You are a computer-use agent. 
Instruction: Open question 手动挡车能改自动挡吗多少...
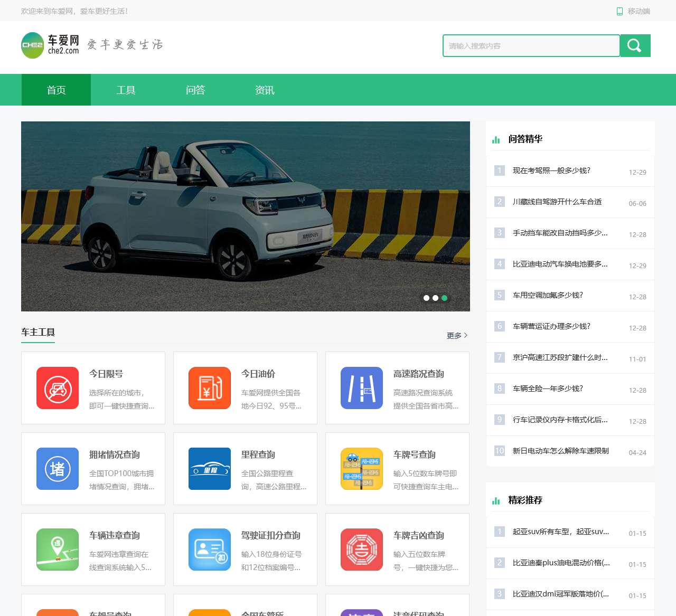(560, 233)
